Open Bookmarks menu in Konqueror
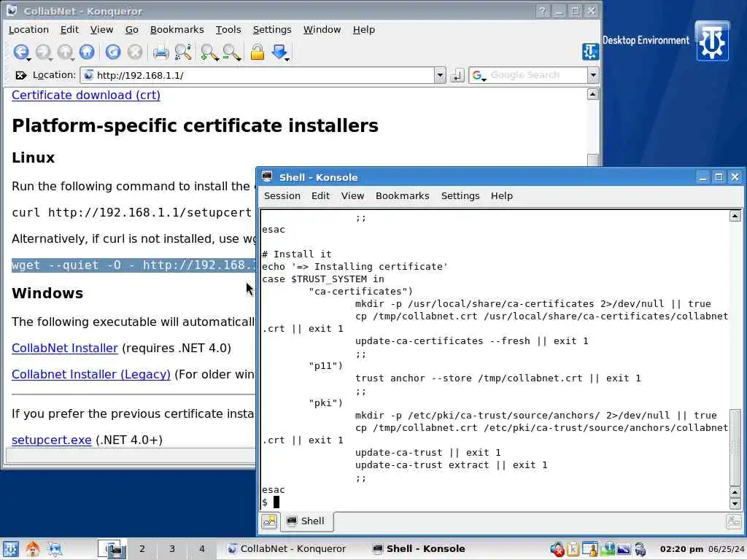 pos(177,29)
